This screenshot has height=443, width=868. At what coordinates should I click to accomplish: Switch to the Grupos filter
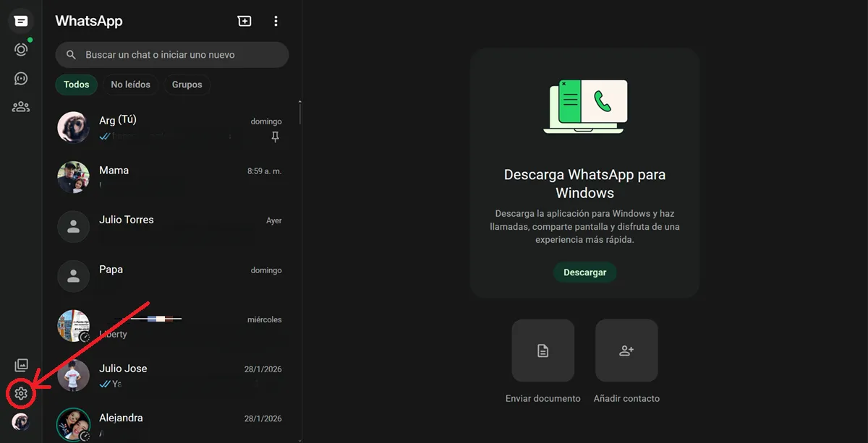[187, 85]
